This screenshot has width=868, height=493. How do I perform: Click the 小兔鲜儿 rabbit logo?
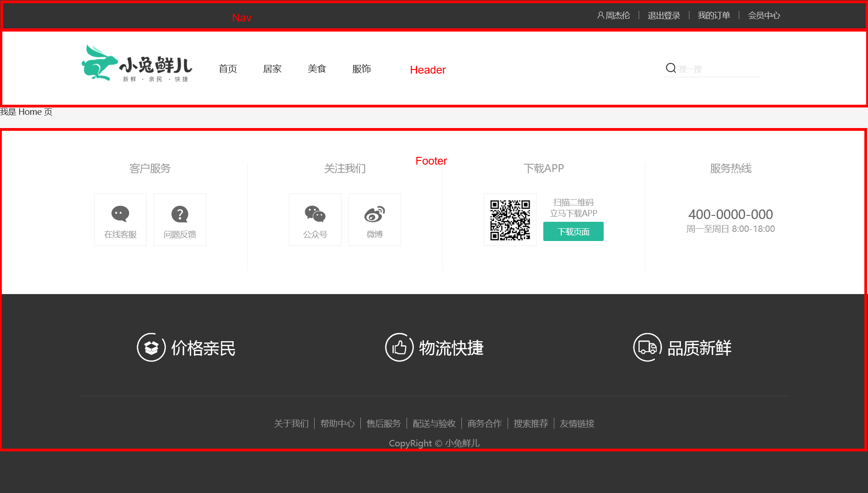coord(137,64)
